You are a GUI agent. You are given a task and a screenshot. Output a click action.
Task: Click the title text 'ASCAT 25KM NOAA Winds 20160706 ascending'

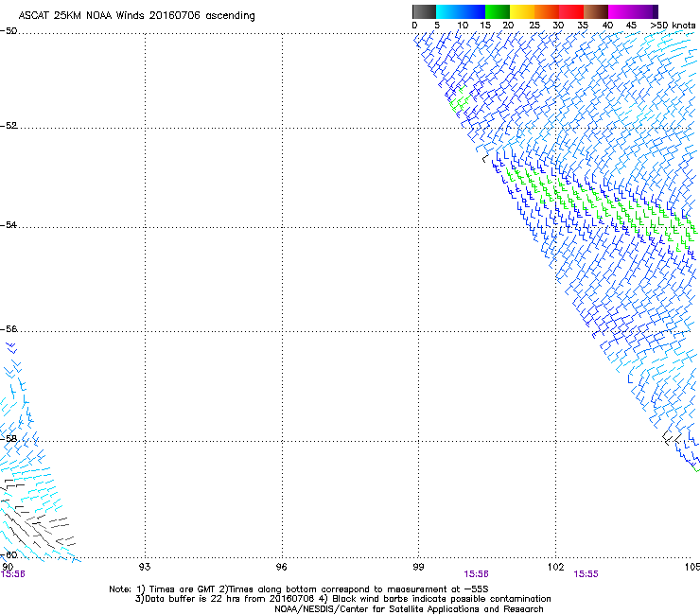[136, 16]
